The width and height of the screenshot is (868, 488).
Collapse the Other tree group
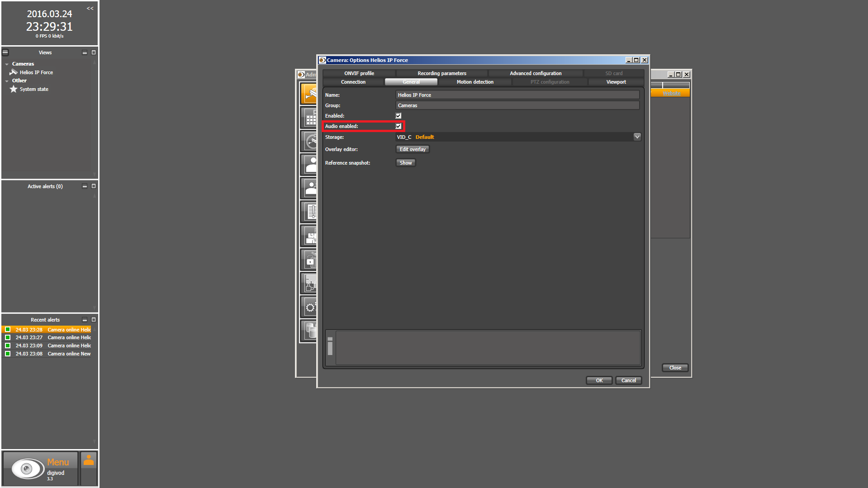7,81
